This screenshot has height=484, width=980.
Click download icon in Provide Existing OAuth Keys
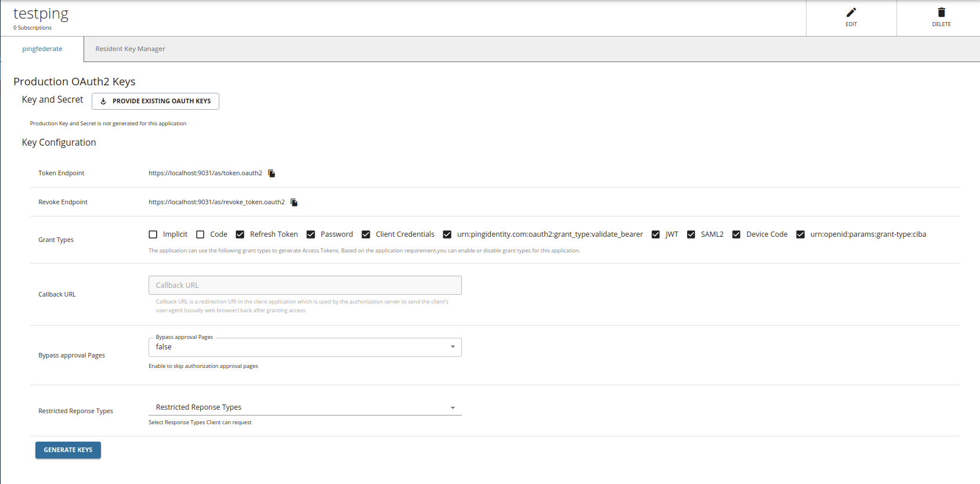103,101
